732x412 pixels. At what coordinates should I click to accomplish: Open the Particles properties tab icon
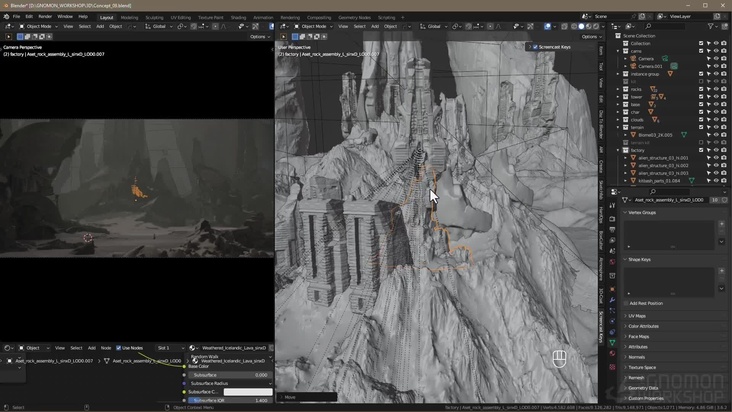point(612,311)
